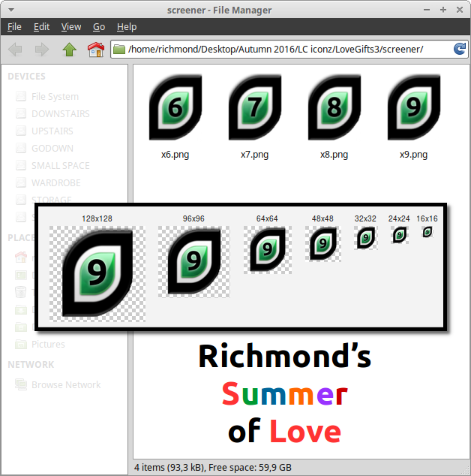This screenshot has height=476, width=471.
Task: Select the WARDROBE device in sidebar
Action: pyautogui.click(x=58, y=182)
